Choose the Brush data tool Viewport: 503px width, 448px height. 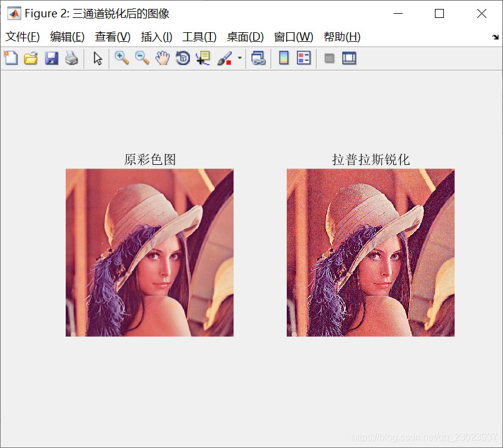pos(225,59)
